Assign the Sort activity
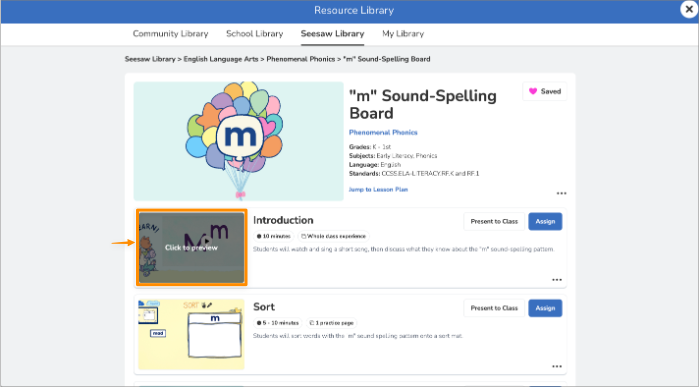 coord(545,308)
